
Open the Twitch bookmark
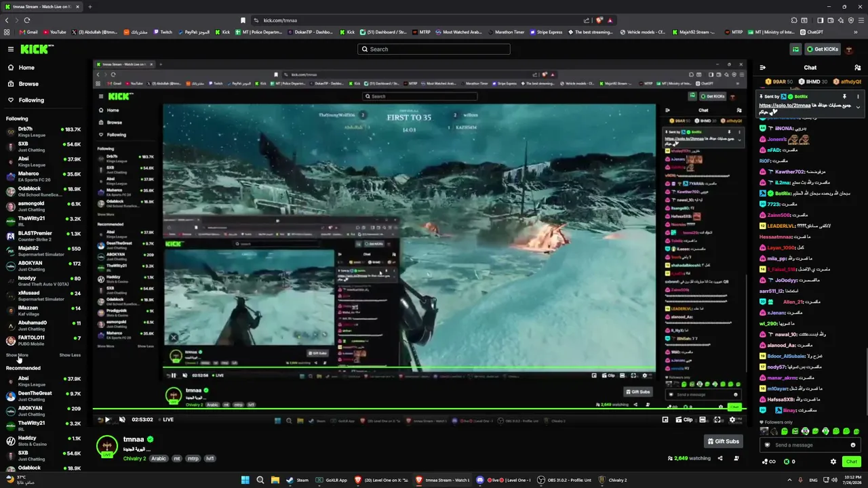(163, 32)
